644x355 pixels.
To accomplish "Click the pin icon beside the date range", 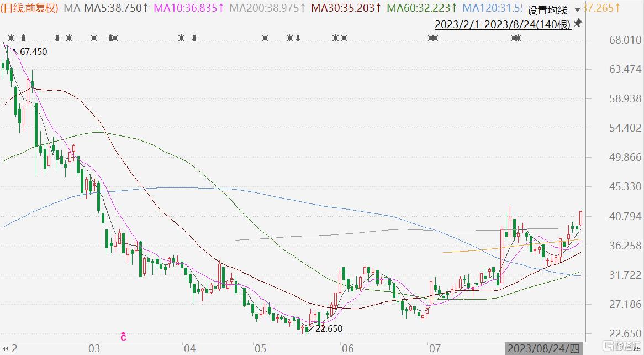I will [578, 23].
